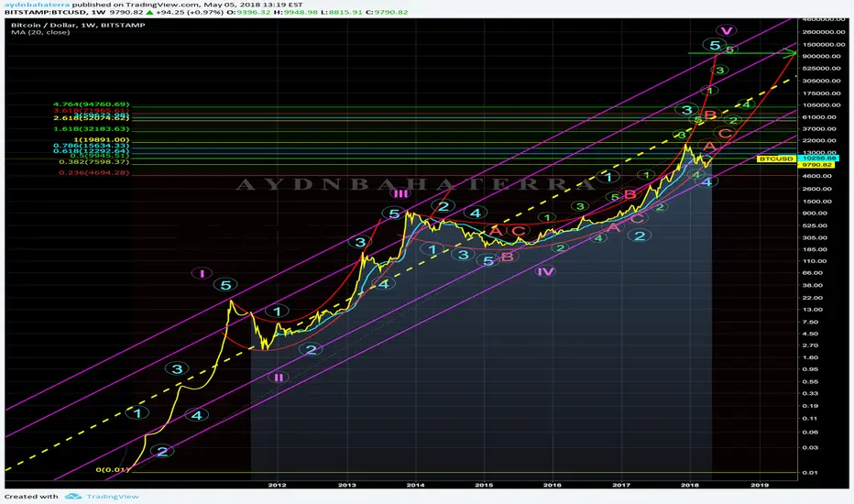Click the 4600000.00 price axis value

[823, 19]
